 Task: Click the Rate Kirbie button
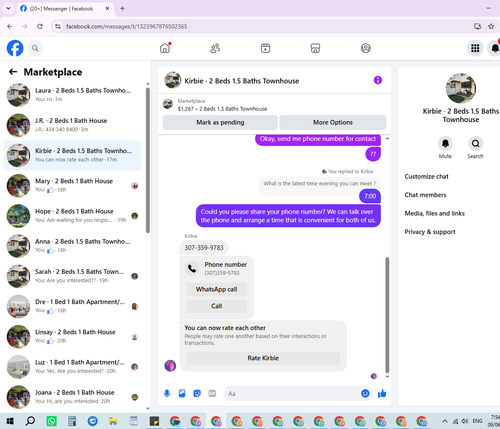click(x=263, y=358)
